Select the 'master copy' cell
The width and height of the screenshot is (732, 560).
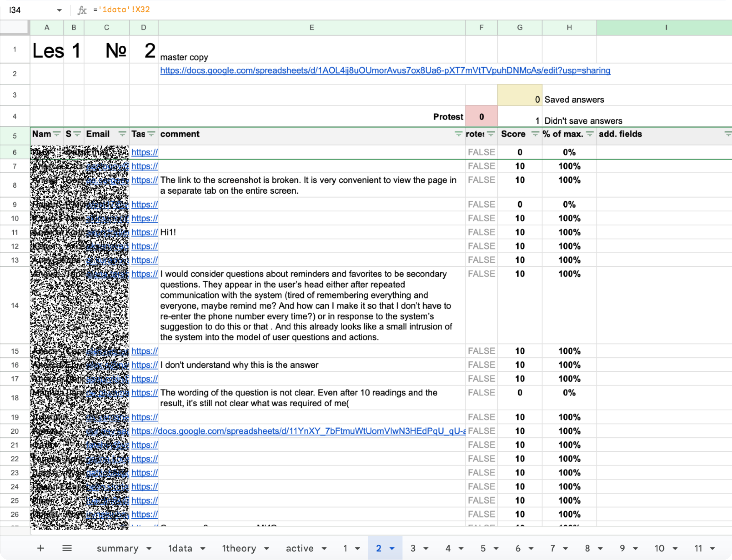click(312, 49)
